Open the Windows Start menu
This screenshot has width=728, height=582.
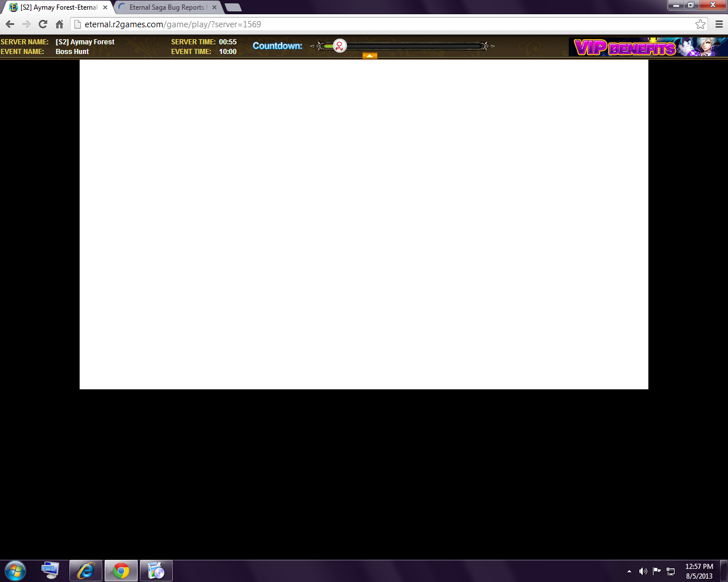[15, 571]
